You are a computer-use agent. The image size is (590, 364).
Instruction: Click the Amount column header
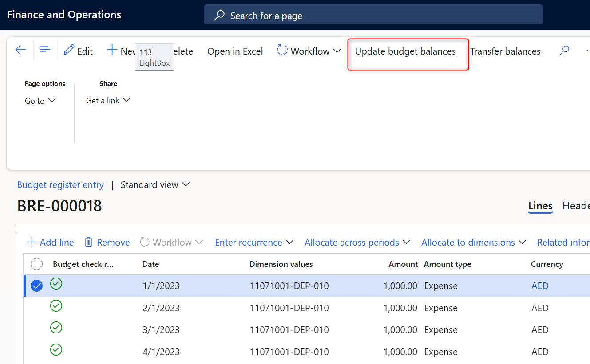[x=403, y=264]
